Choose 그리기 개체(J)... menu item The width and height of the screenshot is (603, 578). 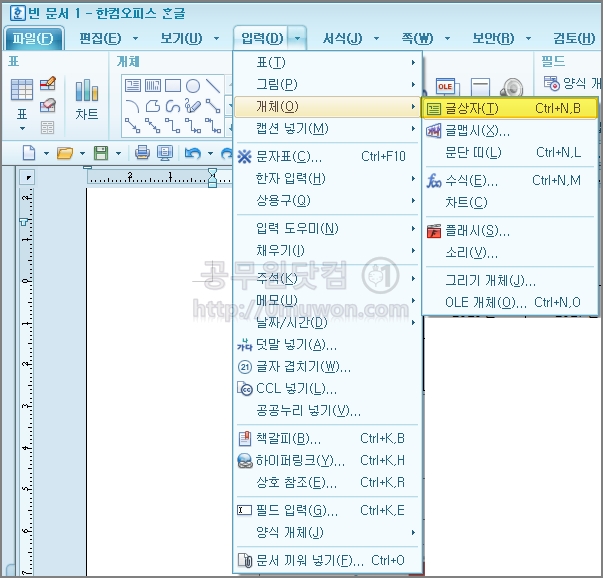510,280
